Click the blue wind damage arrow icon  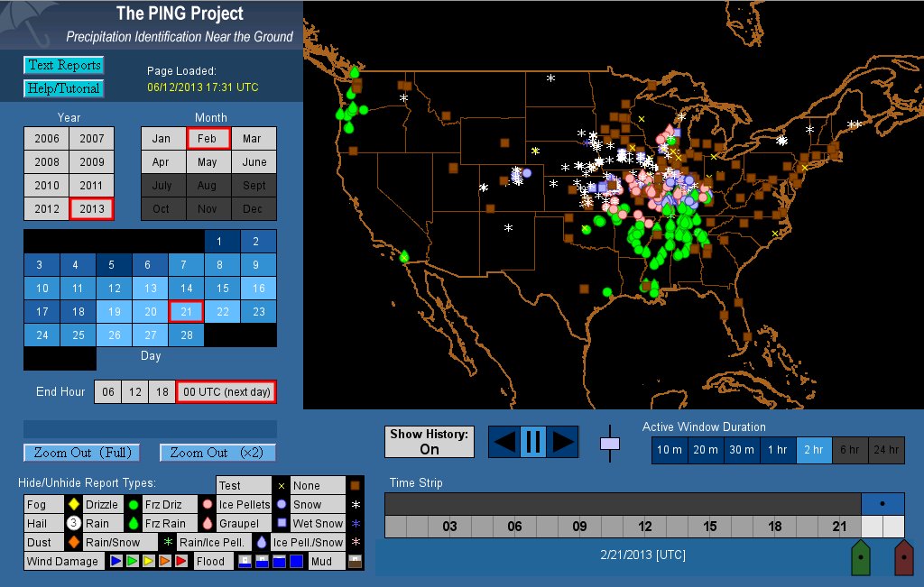(115, 562)
